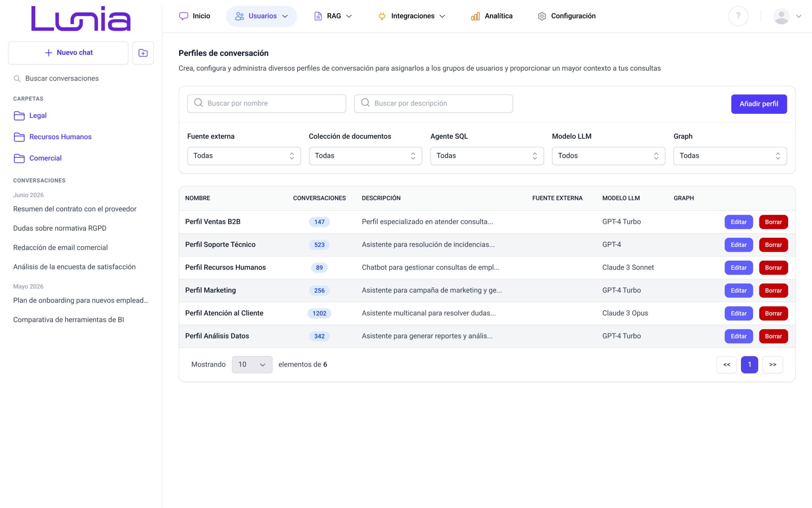This screenshot has width=812, height=508.
Task: Click the help question mark icon
Action: [738, 16]
